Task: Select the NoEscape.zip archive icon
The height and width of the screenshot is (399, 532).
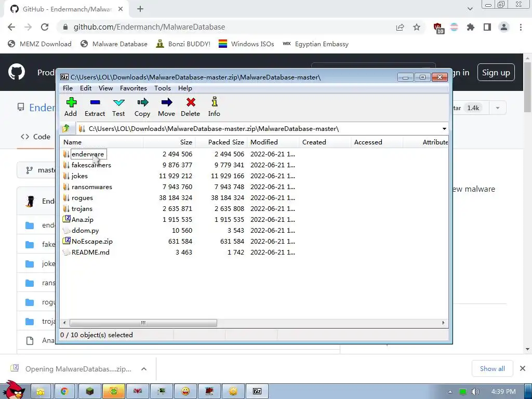Action: click(66, 241)
